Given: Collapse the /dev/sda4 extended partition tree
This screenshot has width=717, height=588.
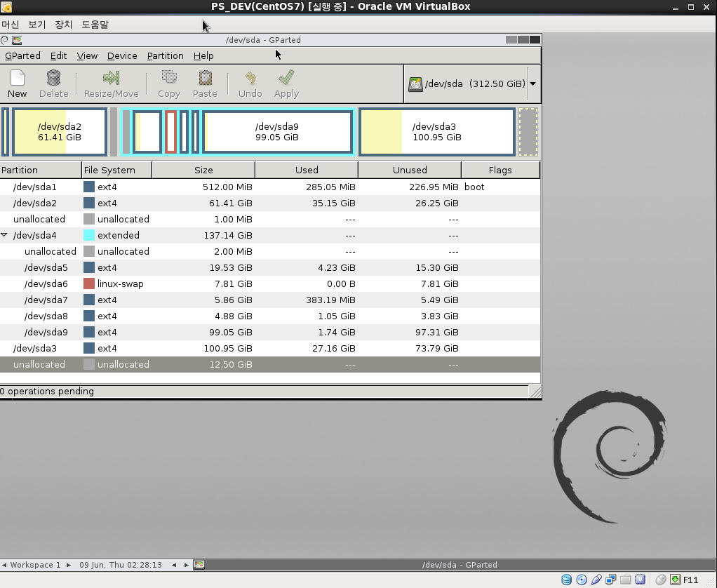Looking at the screenshot, I should 4,235.
